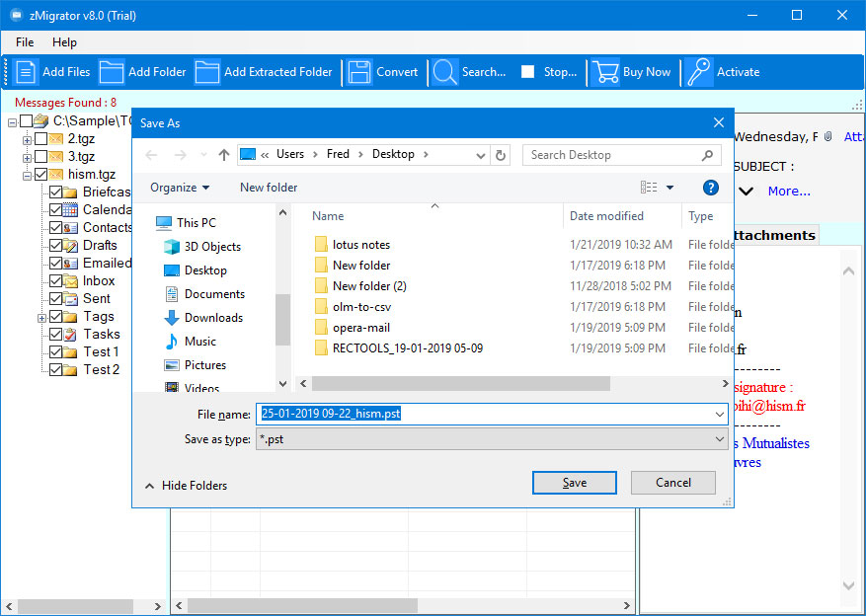The height and width of the screenshot is (616, 866).
Task: Uncheck the Sent folder checkbox
Action: point(55,298)
